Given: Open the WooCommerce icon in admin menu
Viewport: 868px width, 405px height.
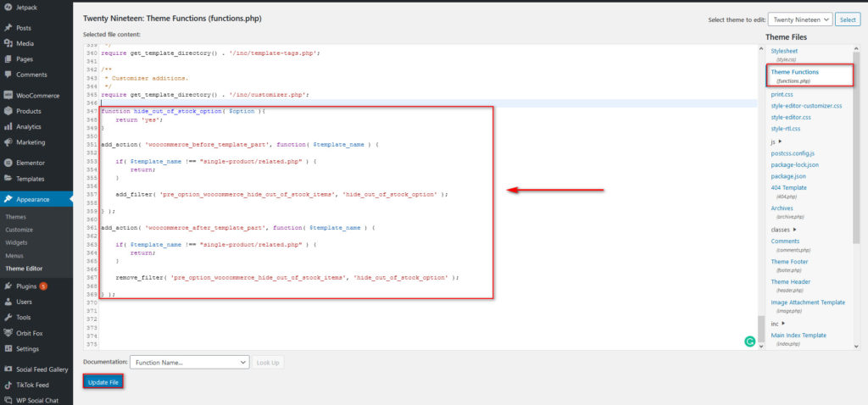Looking at the screenshot, I should tap(8, 96).
